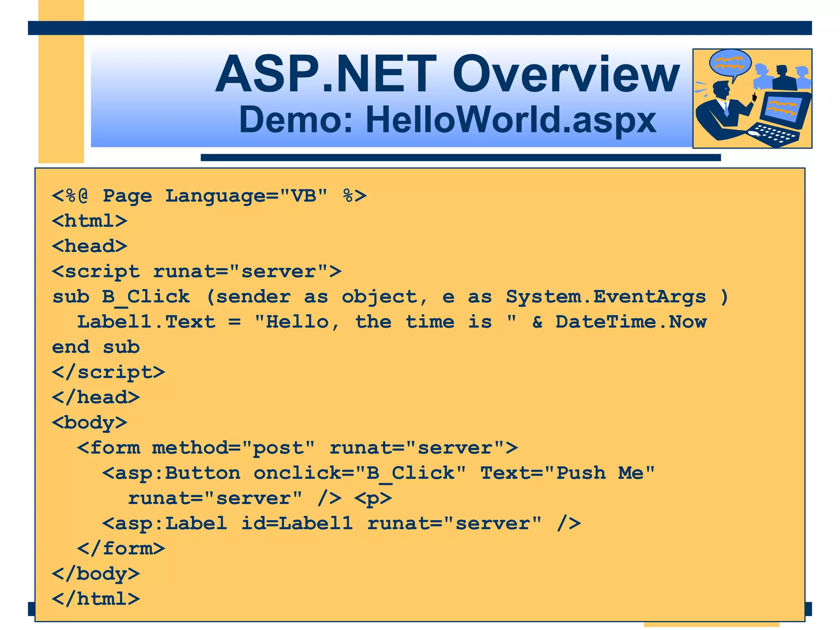This screenshot has width=840, height=630.
Task: Select the opening '<head>' tag line
Action: 89,246
